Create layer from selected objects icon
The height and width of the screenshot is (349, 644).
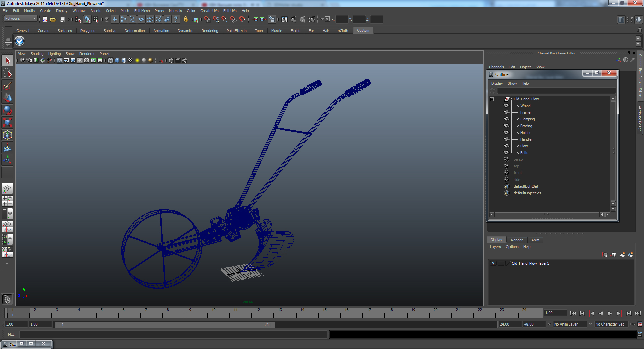pyautogui.click(x=630, y=255)
